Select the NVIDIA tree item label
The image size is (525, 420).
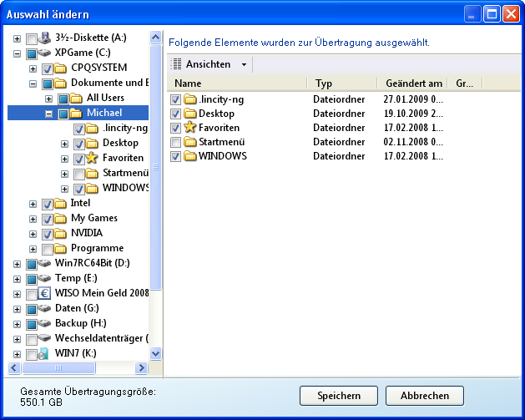[87, 233]
